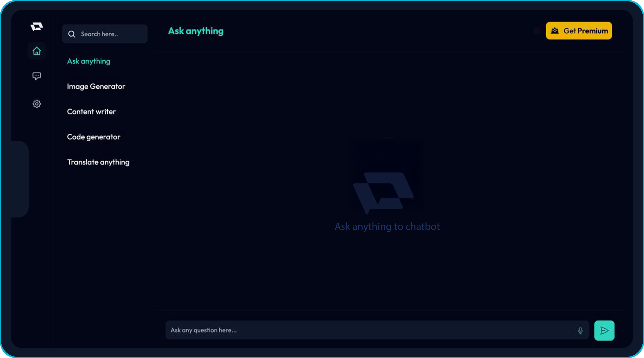Click the Ask anything to chatbot text
Viewport: 644px width, 358px height.
pyautogui.click(x=387, y=227)
